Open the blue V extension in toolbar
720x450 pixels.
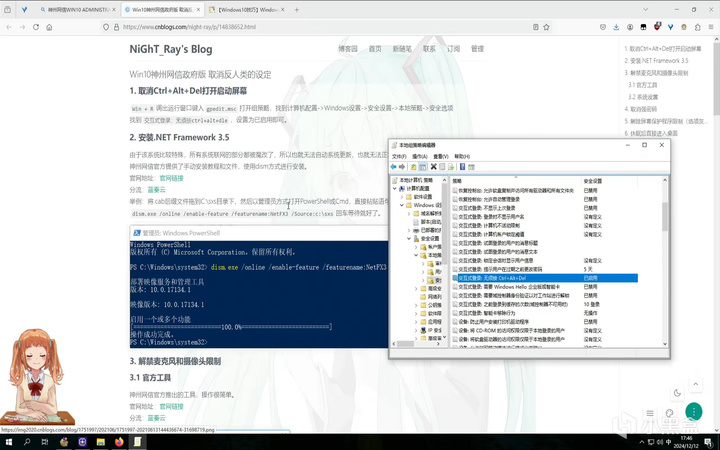coord(670,27)
